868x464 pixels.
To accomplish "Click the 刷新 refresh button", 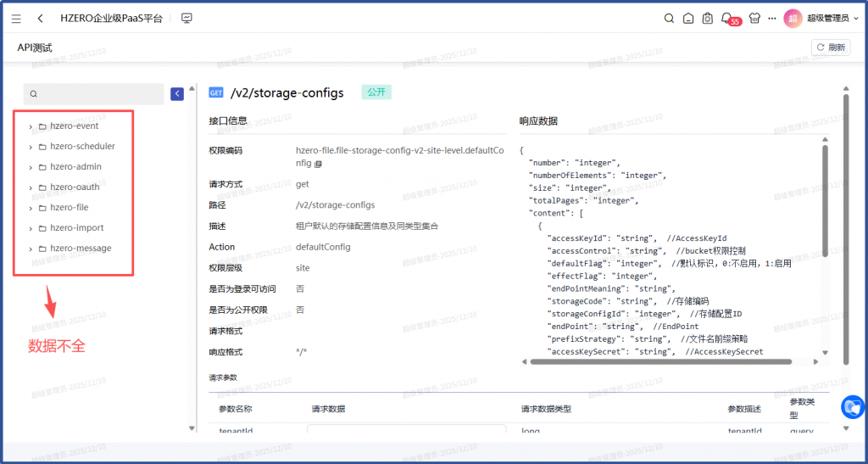I will click(831, 48).
